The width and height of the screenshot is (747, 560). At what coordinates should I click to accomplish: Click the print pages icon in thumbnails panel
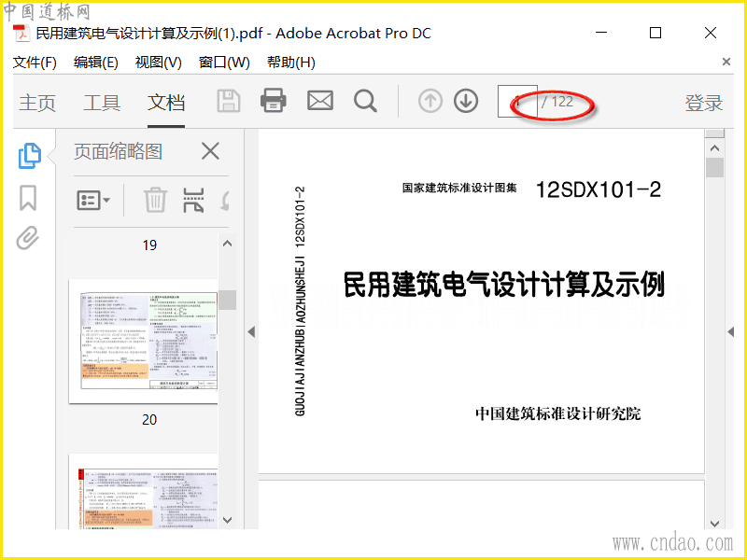[x=193, y=200]
